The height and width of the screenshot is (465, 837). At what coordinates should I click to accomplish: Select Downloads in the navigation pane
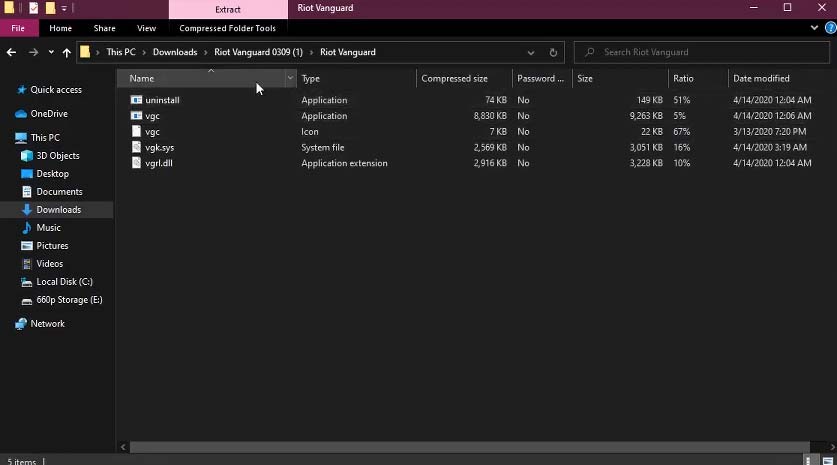[59, 210]
